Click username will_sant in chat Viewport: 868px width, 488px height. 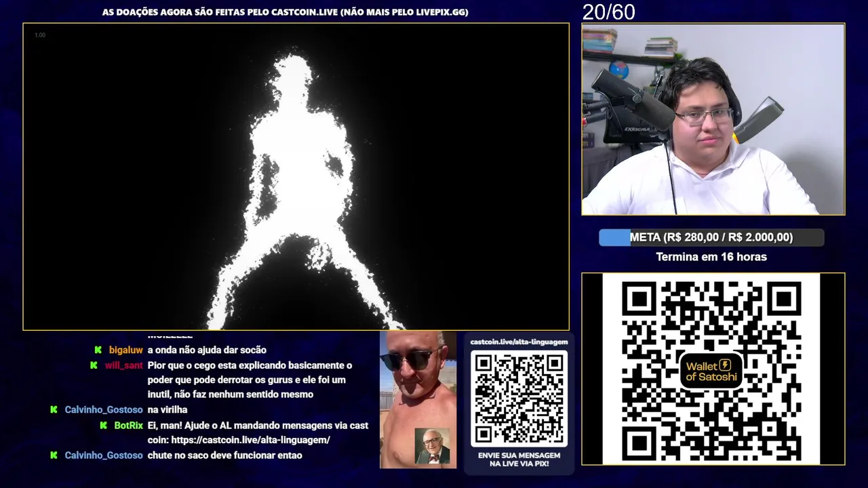click(x=124, y=365)
